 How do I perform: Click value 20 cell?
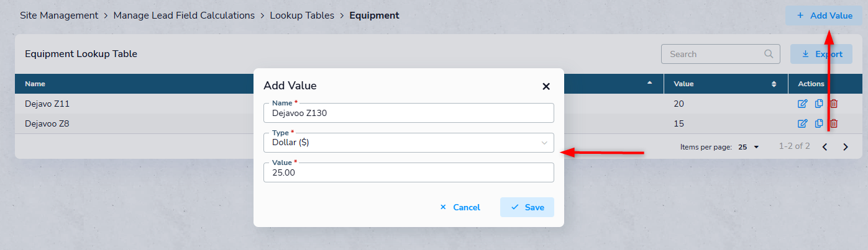click(678, 104)
